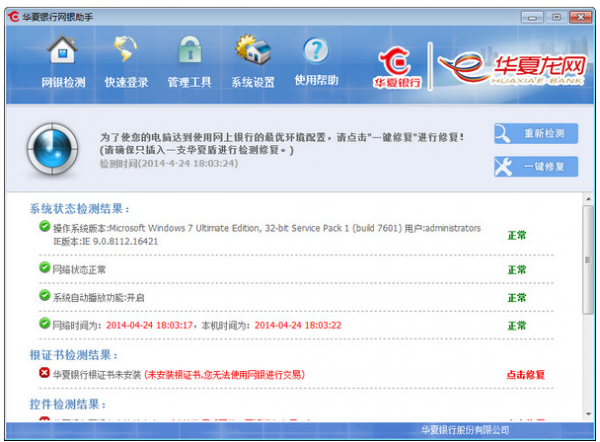
Task: Click the 检测时间 timestamp text
Action: (169, 163)
